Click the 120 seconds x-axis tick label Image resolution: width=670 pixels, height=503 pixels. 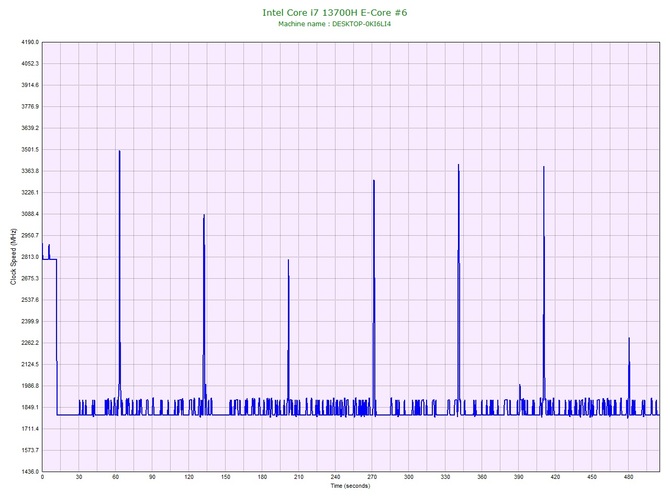point(189,477)
